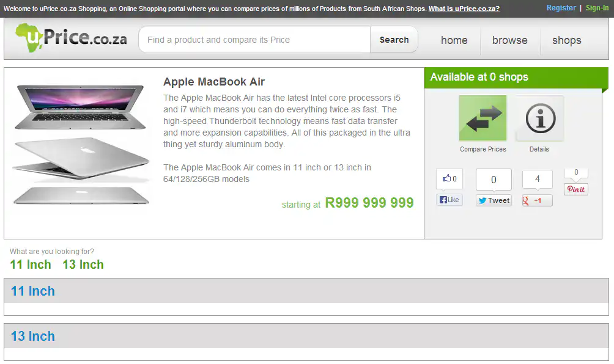This screenshot has width=614, height=364.
Task: Click the starting at label
Action: pos(301,205)
